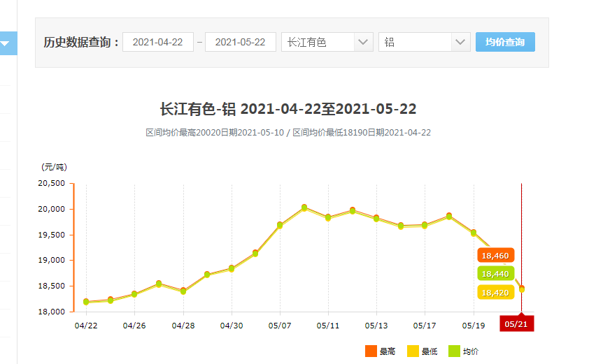The height and width of the screenshot is (364, 589).
Task: Click the 18,440 average price tooltip
Action: pyautogui.click(x=495, y=274)
